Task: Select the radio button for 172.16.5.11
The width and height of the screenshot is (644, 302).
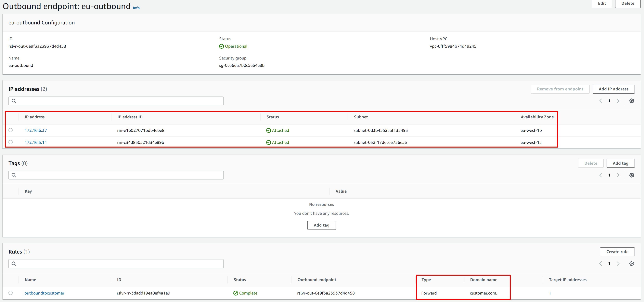Action: (x=11, y=142)
